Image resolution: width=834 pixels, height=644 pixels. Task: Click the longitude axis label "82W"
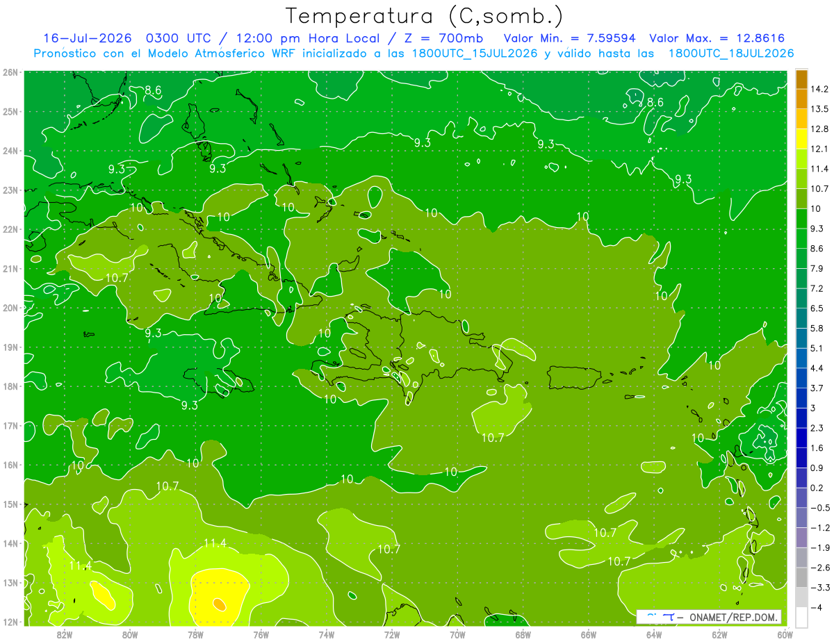(x=64, y=635)
